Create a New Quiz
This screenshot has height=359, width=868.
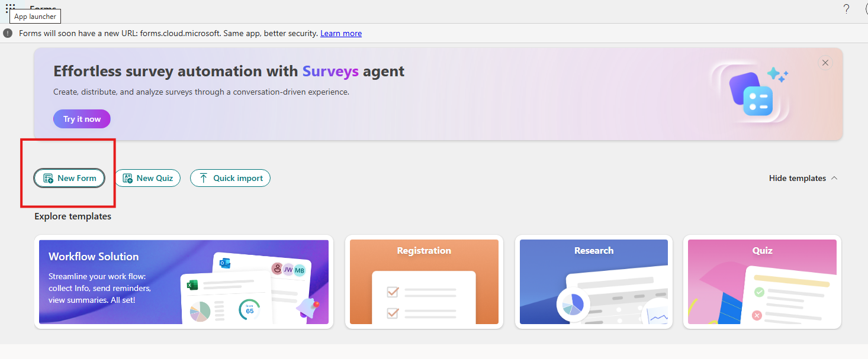tap(147, 178)
